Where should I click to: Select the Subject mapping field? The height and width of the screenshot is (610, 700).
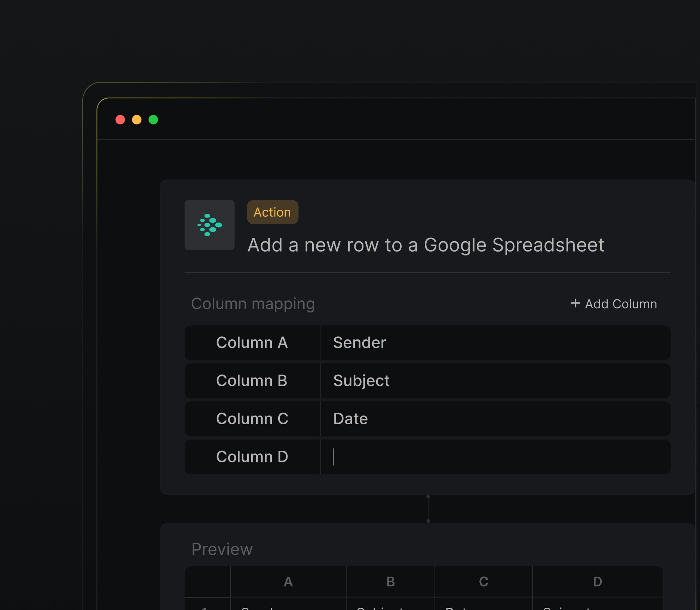pos(495,381)
